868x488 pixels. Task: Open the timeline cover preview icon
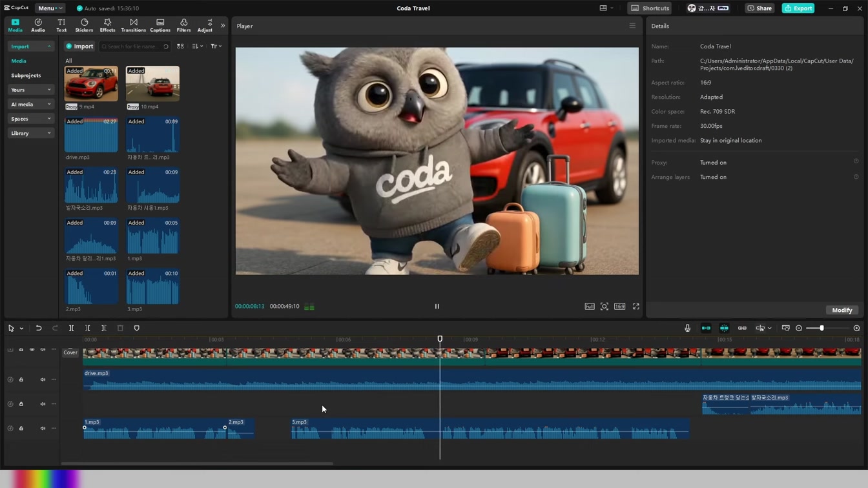tap(785, 328)
